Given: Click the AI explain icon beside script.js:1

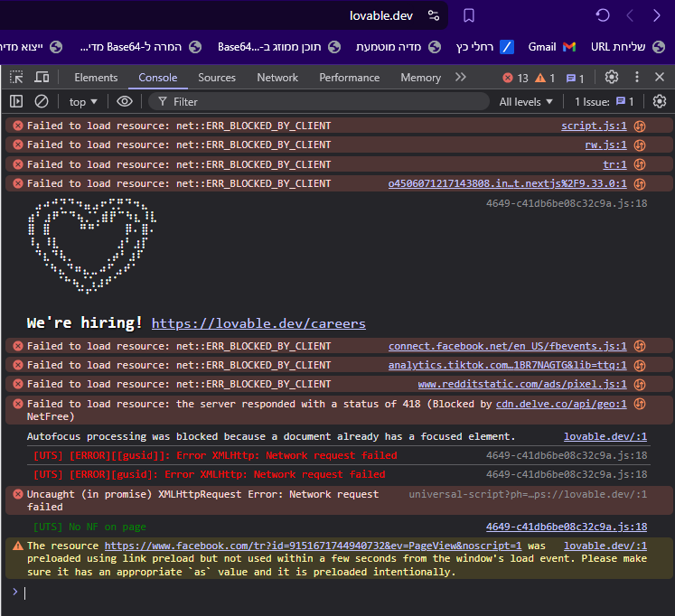Looking at the screenshot, I should click(640, 126).
